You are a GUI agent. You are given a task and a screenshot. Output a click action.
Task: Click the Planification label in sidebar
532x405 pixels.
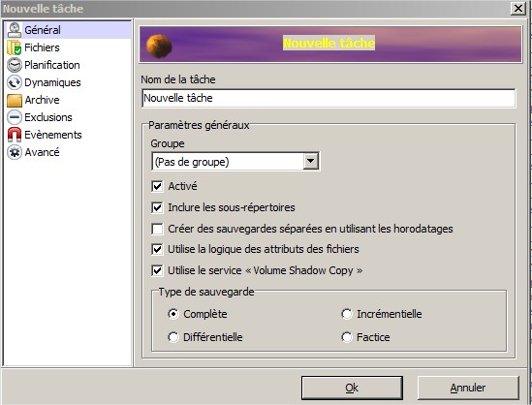[x=52, y=65]
